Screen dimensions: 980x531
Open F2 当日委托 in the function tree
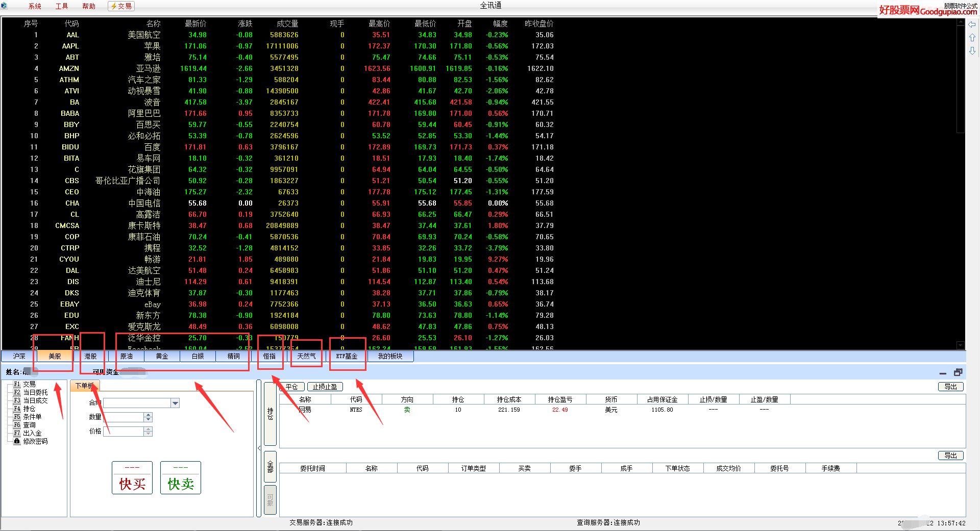pyautogui.click(x=31, y=392)
